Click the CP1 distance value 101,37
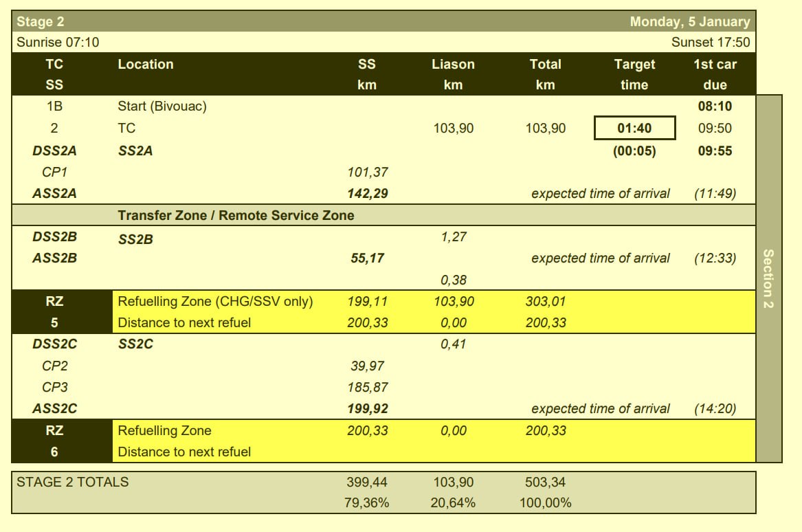The height and width of the screenshot is (532, 802). click(368, 172)
